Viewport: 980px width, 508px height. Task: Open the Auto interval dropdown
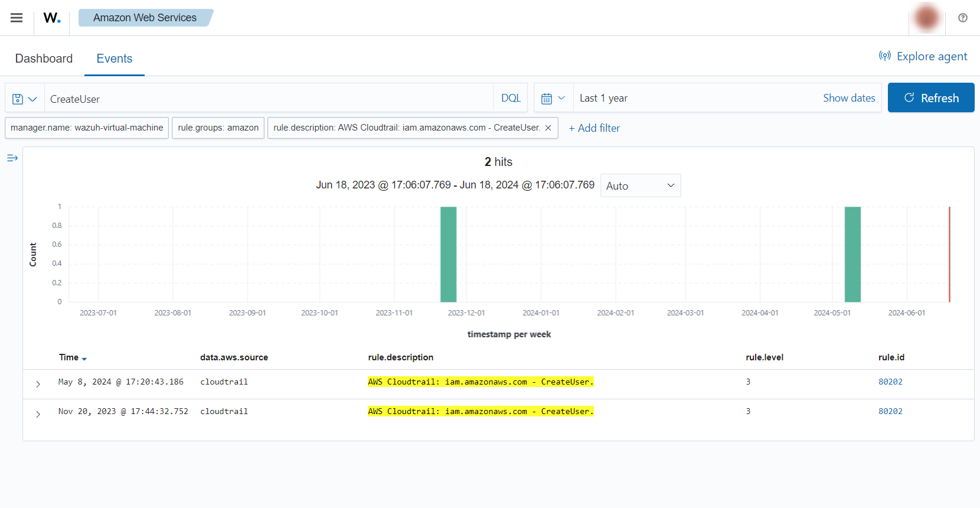point(640,185)
